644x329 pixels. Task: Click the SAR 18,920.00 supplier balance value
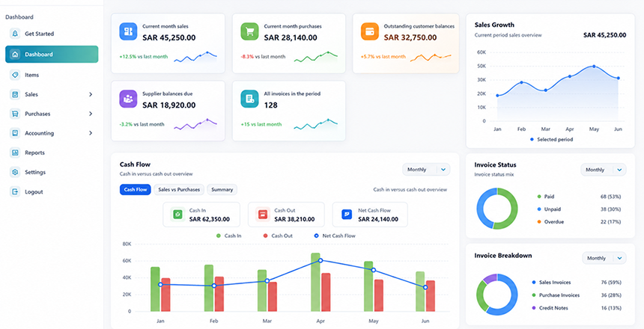tap(168, 105)
